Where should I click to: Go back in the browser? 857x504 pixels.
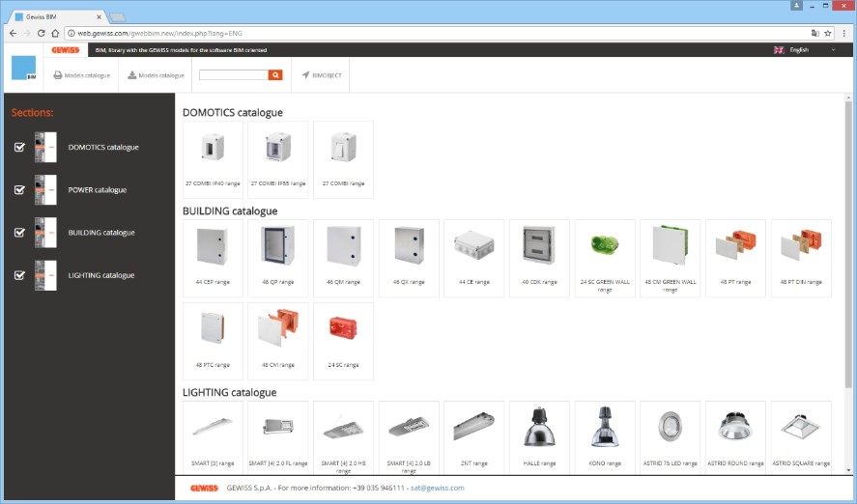pos(14,33)
